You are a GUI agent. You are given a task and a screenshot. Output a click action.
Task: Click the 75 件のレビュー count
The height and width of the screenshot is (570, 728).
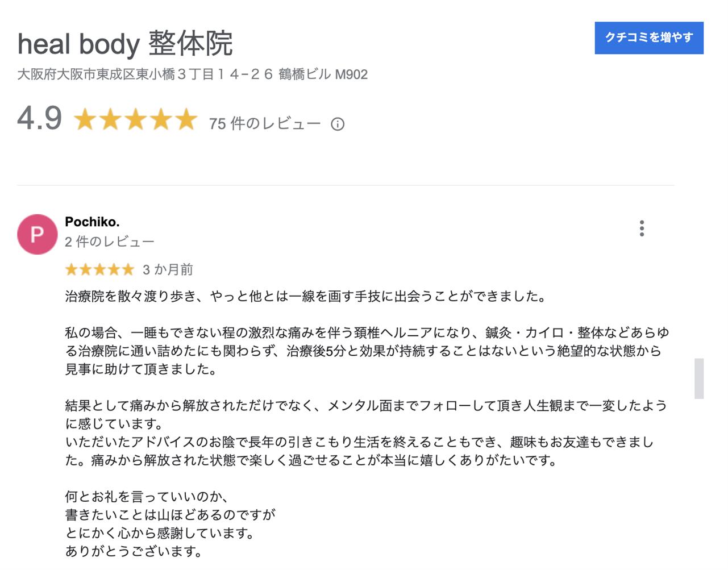click(264, 123)
